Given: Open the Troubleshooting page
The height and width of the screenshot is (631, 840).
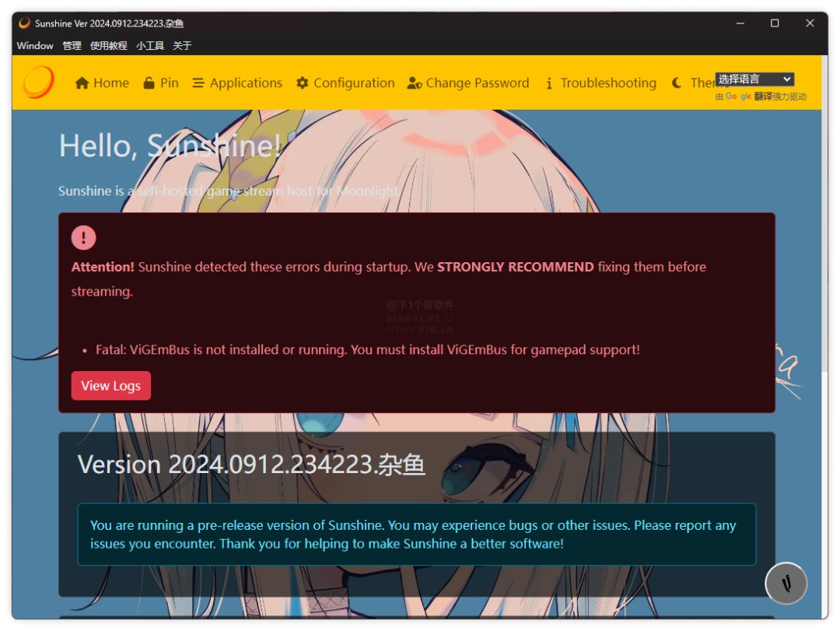Looking at the screenshot, I should click(601, 83).
